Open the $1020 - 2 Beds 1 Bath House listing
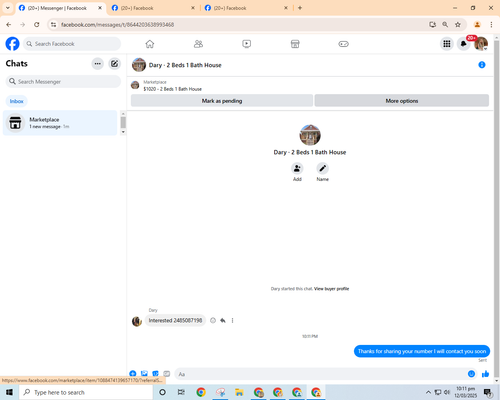Image resolution: width=500 pixels, height=400 pixels. pyautogui.click(x=172, y=89)
